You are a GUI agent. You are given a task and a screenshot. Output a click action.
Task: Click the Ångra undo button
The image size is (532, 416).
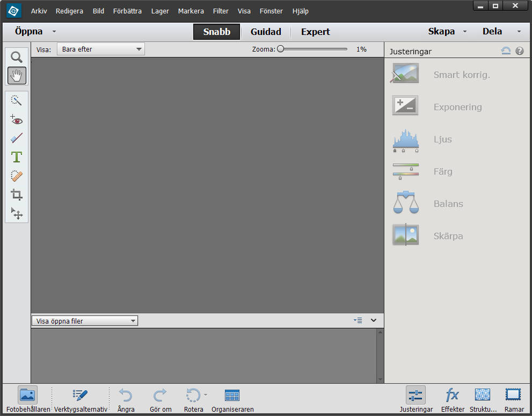[x=126, y=399]
